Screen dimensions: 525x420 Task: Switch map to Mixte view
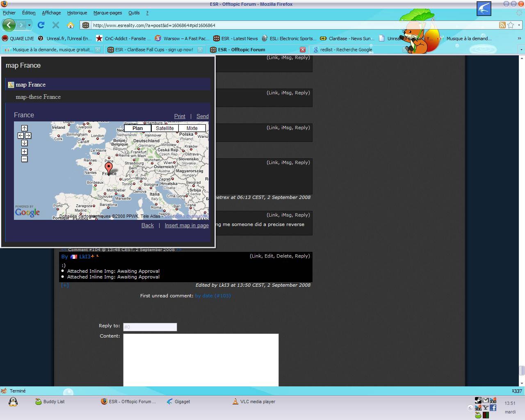click(192, 128)
